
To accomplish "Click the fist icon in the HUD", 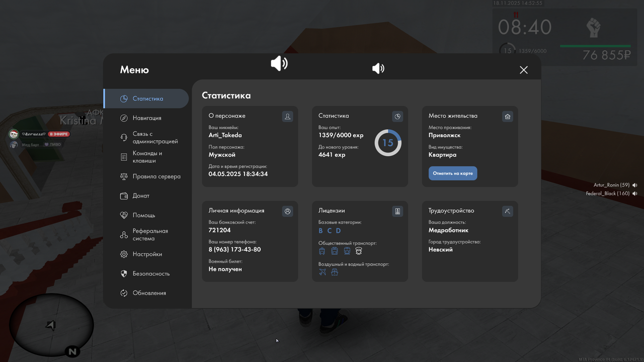I will 594,27.
